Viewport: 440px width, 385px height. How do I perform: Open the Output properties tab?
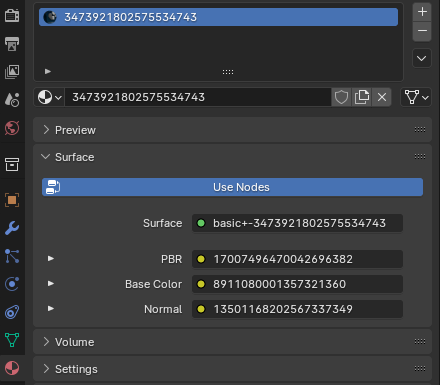point(12,44)
